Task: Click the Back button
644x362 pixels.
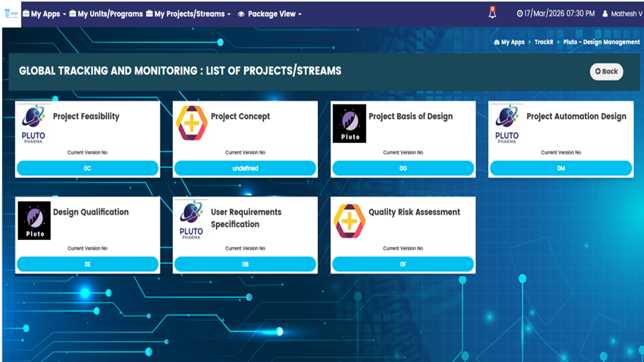Action: pyautogui.click(x=606, y=72)
